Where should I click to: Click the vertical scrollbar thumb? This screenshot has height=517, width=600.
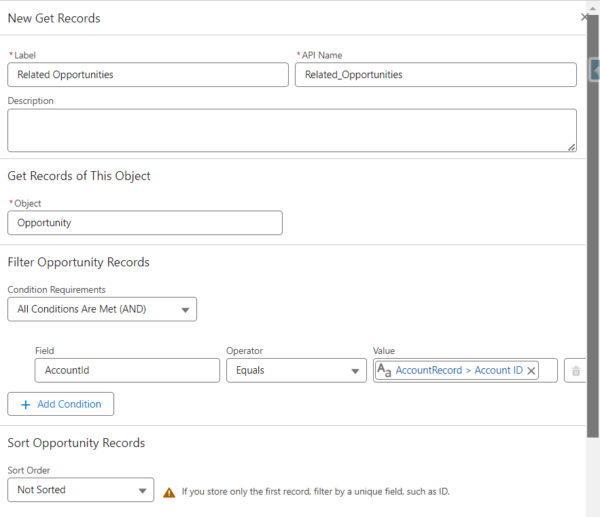click(x=593, y=226)
